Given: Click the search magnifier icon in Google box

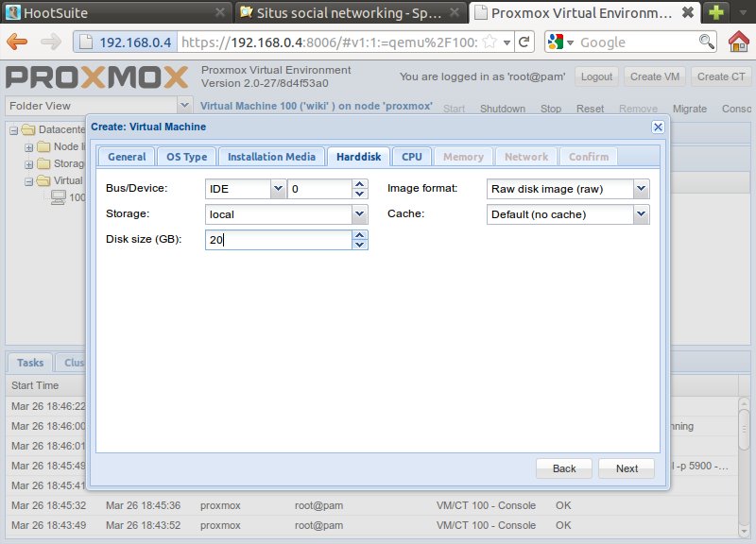Looking at the screenshot, I should pyautogui.click(x=706, y=42).
